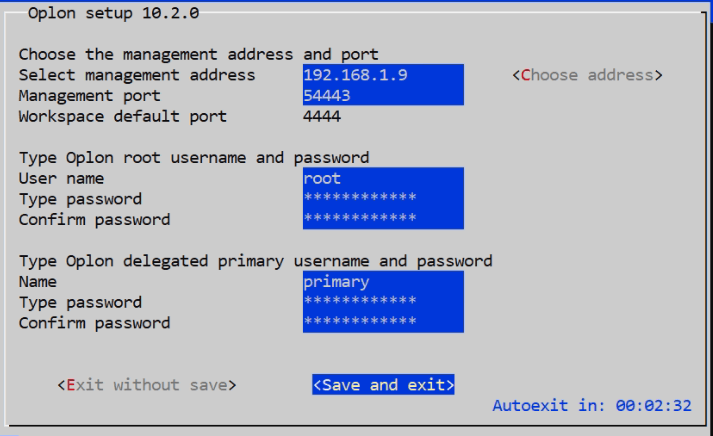Click the Autoexit countdown timer
This screenshot has width=713, height=436.
pyautogui.click(x=592, y=406)
